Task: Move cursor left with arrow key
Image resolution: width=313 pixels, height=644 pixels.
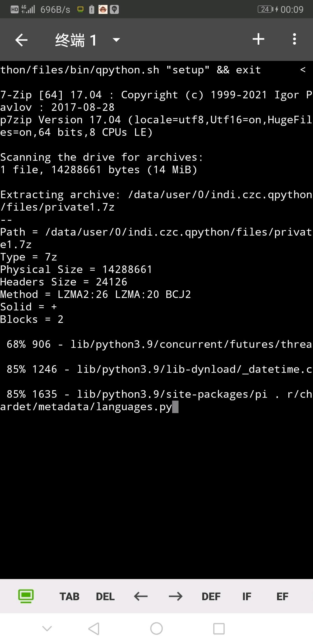Action: pos(141,596)
